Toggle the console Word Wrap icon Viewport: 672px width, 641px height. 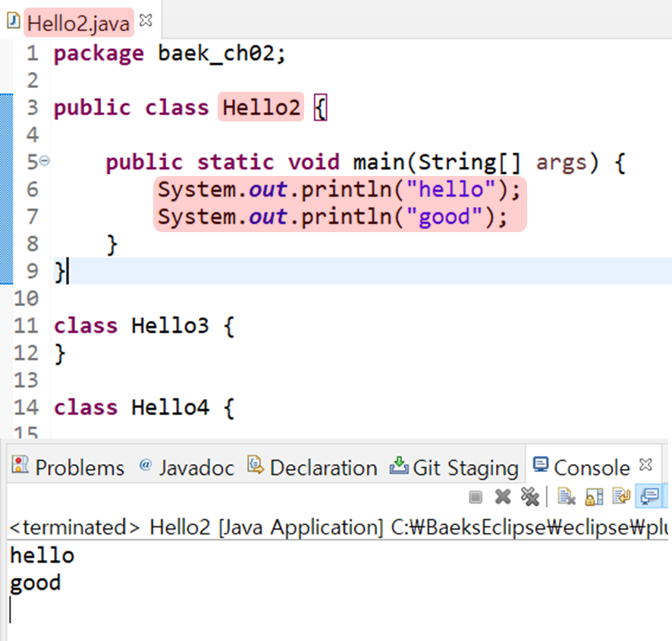click(621, 497)
